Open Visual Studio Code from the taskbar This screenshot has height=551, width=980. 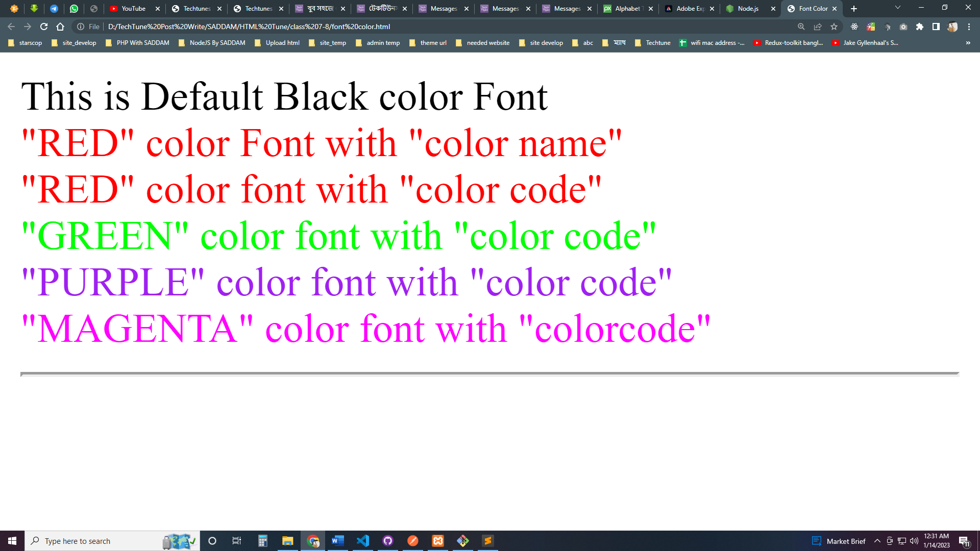(363, 541)
